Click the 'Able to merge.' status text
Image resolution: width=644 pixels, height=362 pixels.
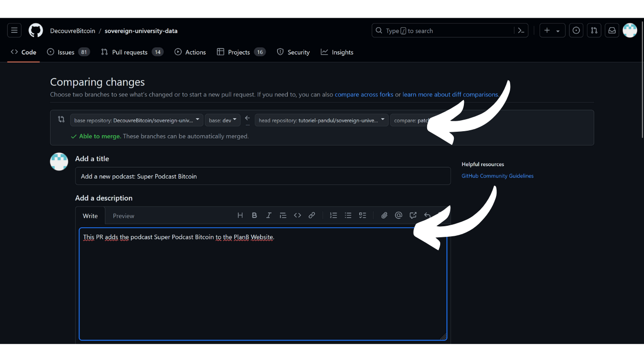pyautogui.click(x=100, y=136)
